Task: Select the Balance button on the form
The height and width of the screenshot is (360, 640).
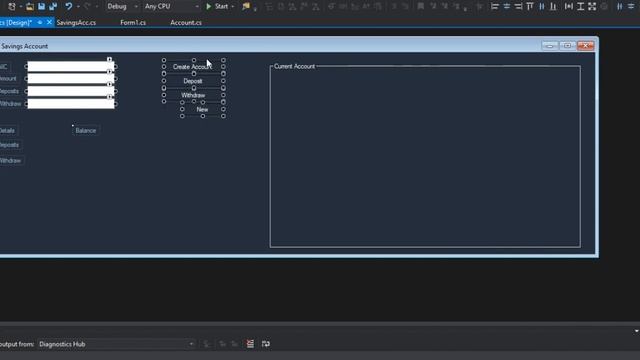Action: pyautogui.click(x=86, y=131)
